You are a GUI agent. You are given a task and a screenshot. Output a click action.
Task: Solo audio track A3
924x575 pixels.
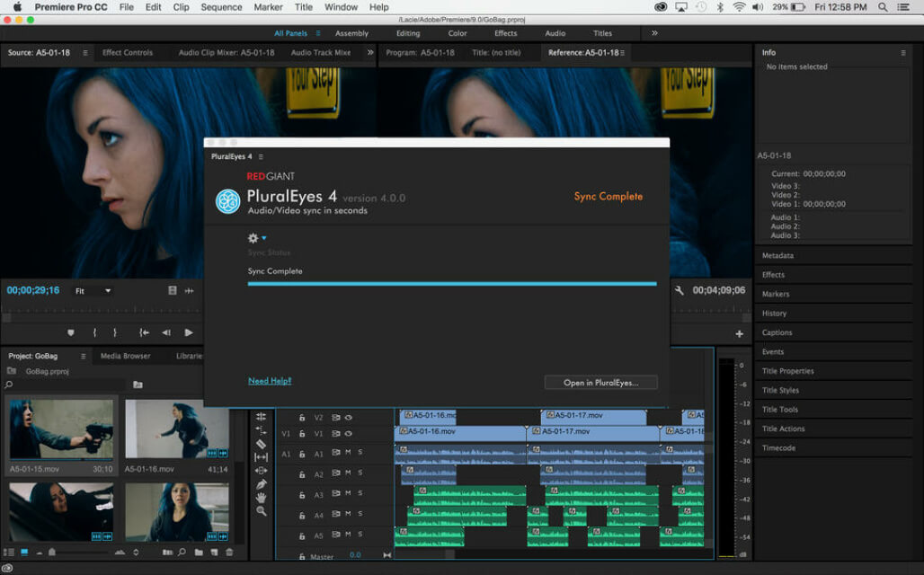[360, 495]
